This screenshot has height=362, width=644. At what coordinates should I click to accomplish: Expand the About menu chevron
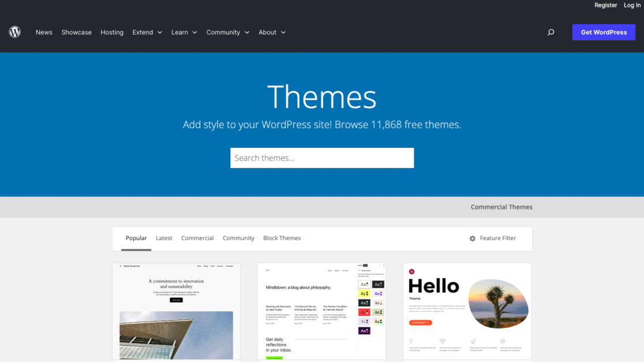click(x=283, y=32)
